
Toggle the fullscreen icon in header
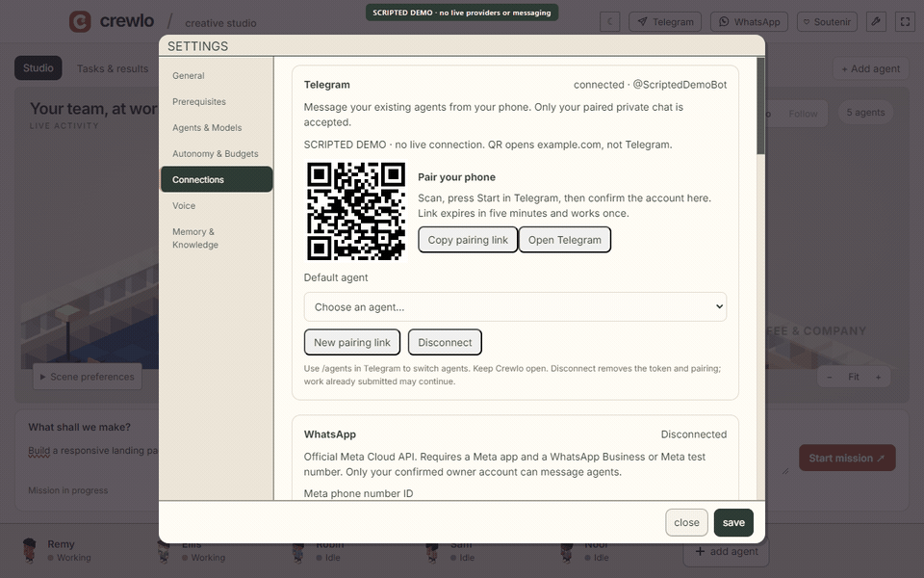coord(905,22)
